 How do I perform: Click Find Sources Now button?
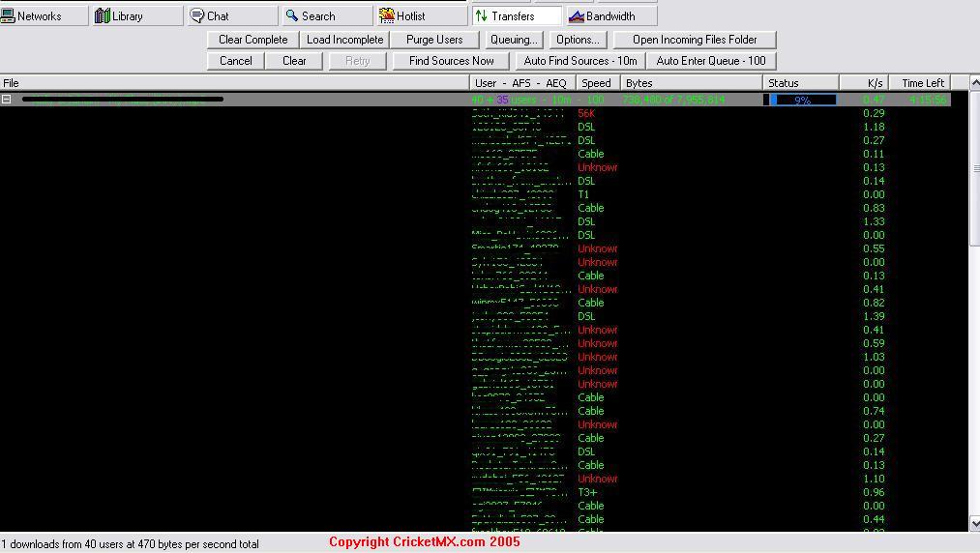point(451,61)
